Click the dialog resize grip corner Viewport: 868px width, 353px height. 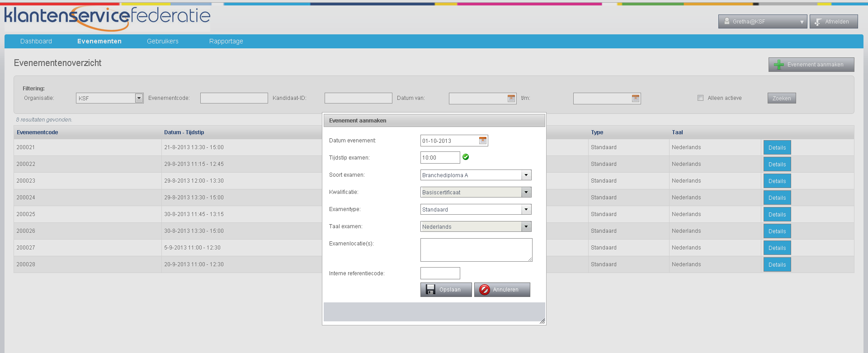[542, 321]
